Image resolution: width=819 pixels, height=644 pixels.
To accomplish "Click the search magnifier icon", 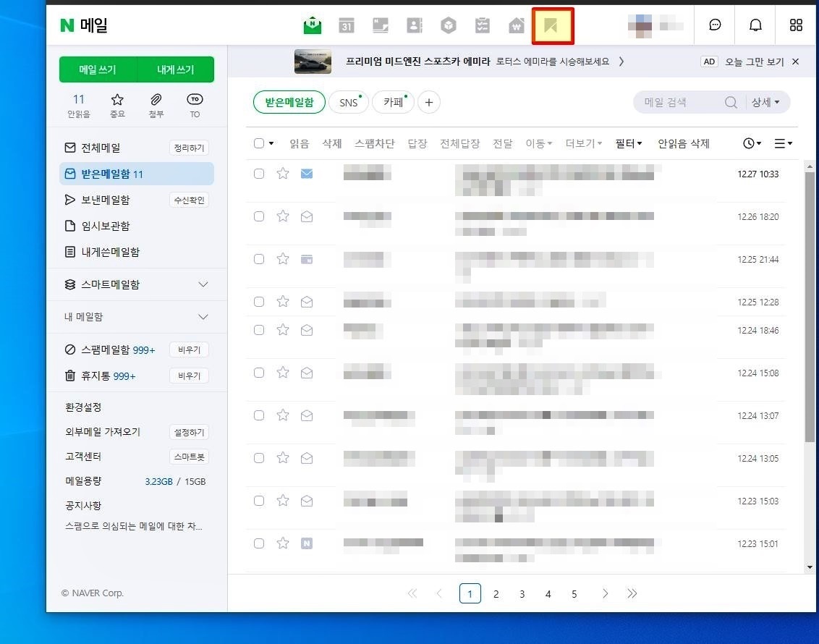I will (731, 102).
